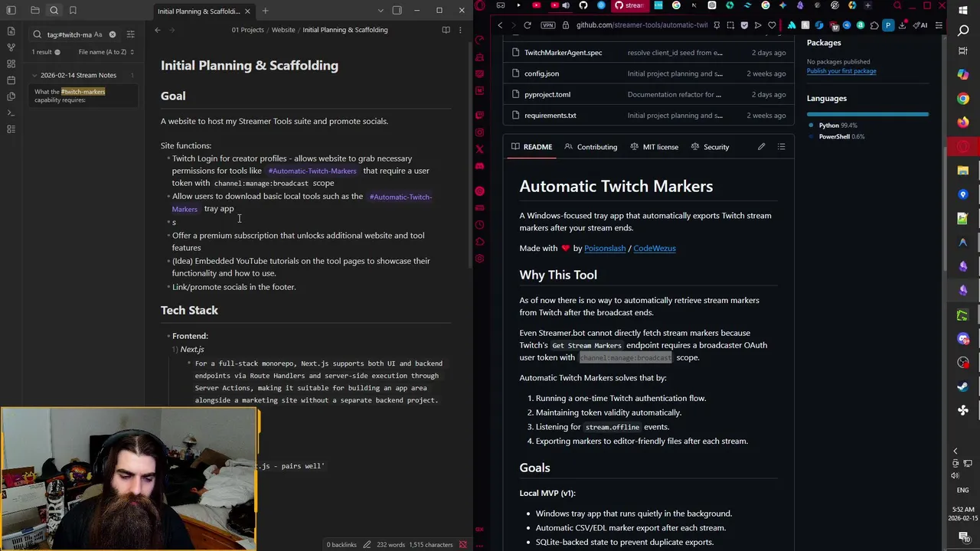Open the 'Website' breadcrumb folder
Viewport: 980px width, 551px height.
(x=283, y=30)
